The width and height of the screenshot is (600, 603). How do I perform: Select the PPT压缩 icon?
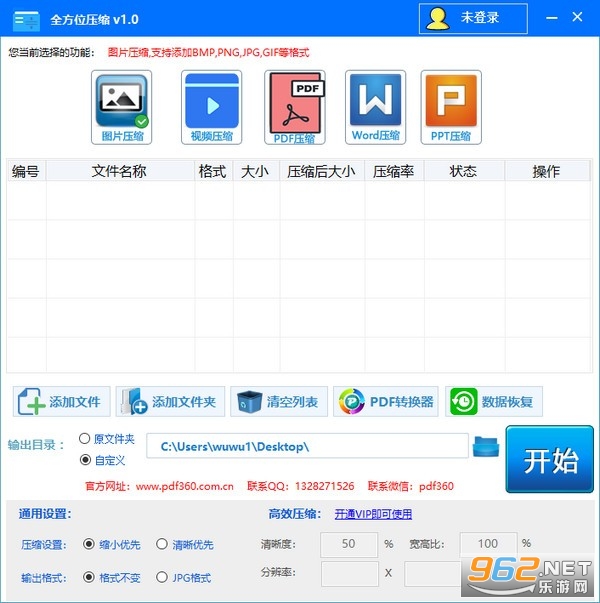(x=451, y=107)
